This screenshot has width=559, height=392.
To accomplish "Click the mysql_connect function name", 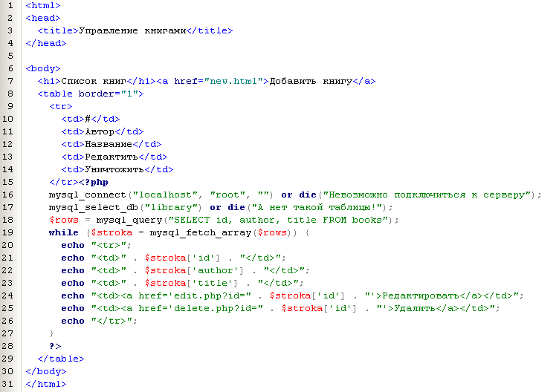I will click(x=88, y=195).
